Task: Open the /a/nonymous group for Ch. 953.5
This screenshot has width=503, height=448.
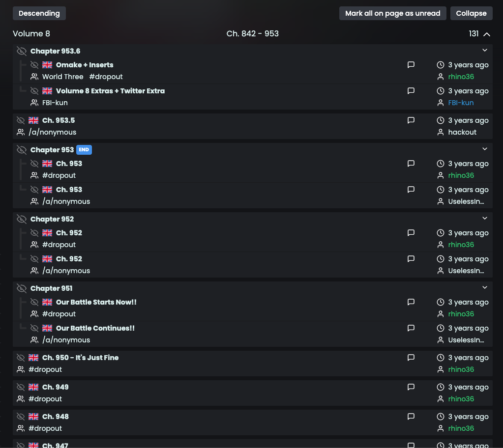Action: (53, 132)
